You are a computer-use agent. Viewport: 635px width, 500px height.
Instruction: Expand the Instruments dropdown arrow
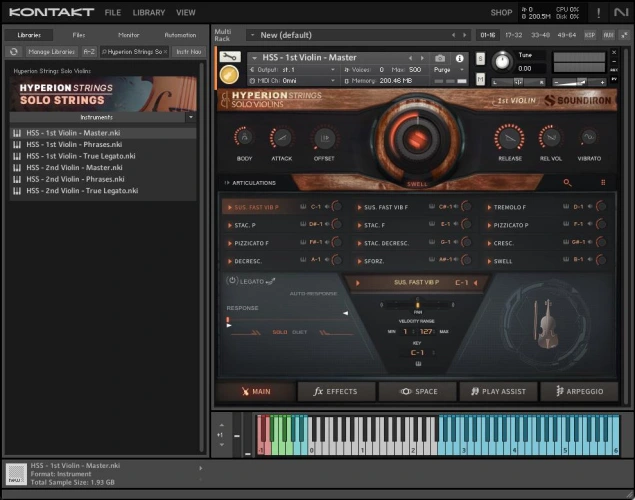point(190,117)
